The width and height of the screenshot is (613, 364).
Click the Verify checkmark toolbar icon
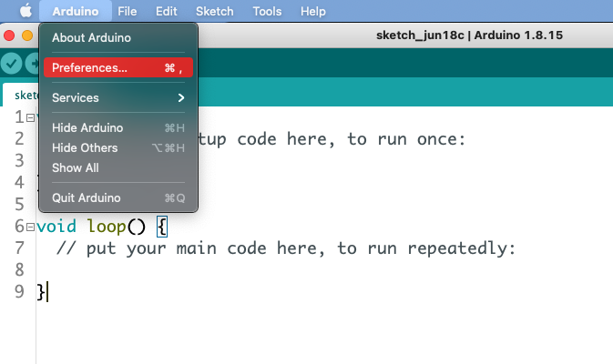pyautogui.click(x=11, y=63)
